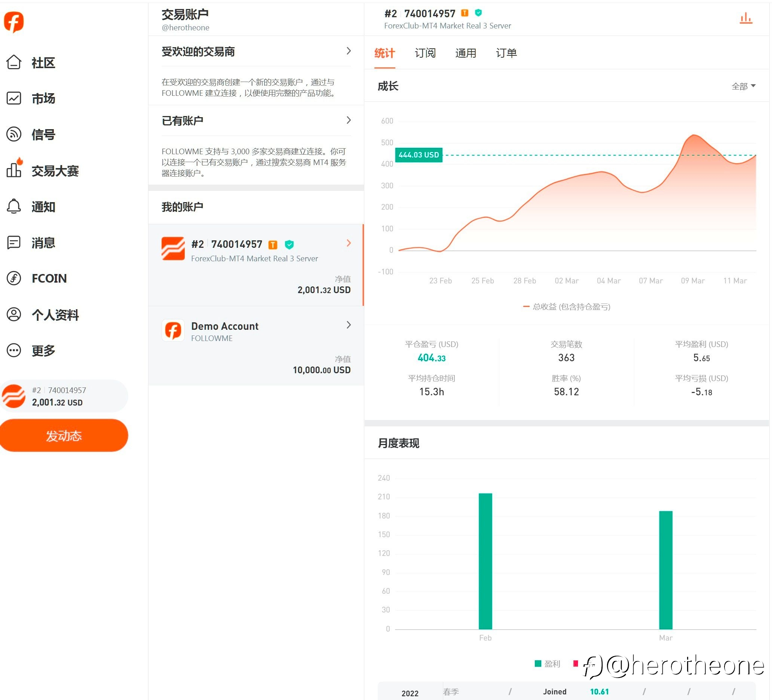The image size is (772, 700).
Task: Switch to the 订阅 tab
Action: (x=425, y=53)
